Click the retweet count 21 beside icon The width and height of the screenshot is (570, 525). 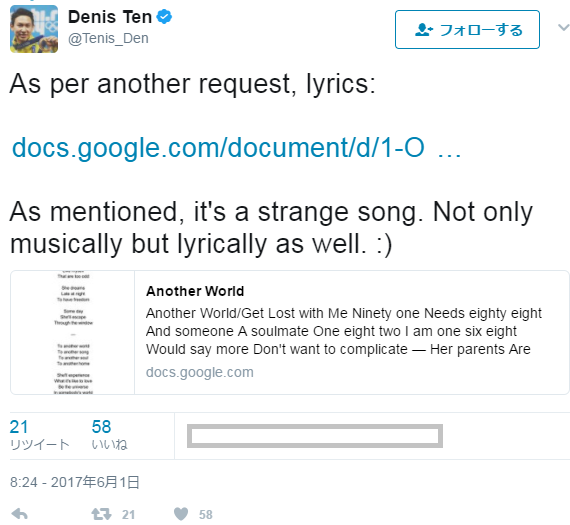(128, 514)
